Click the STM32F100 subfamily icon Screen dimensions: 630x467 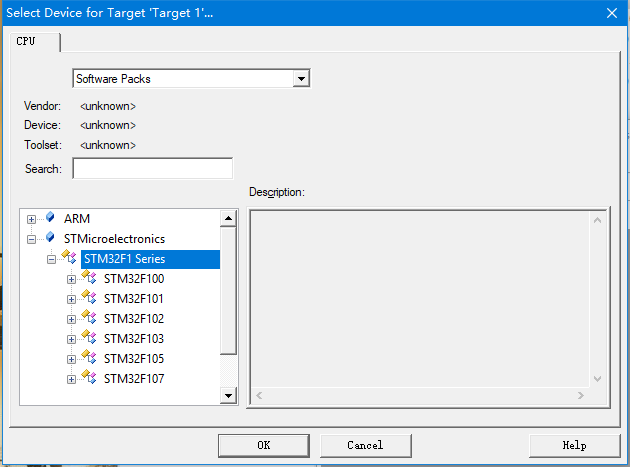[89, 277]
